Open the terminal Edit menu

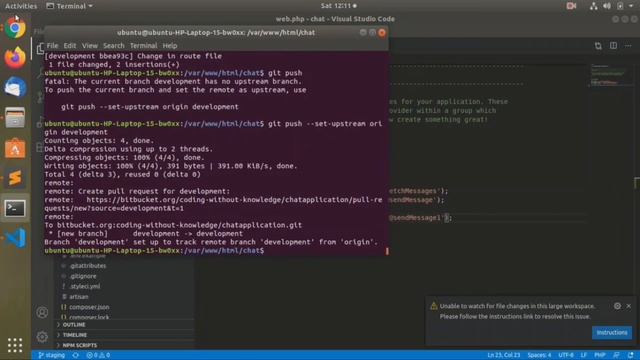coord(69,46)
